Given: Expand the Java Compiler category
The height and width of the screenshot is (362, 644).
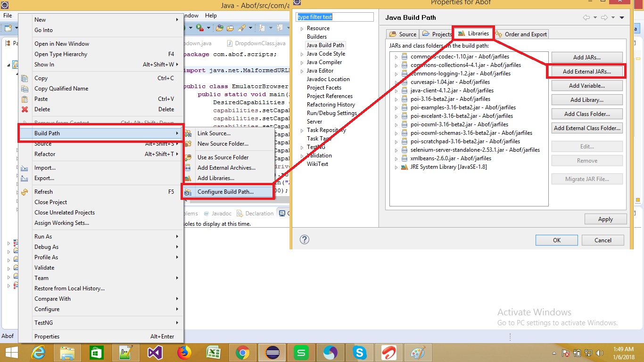Looking at the screenshot, I should [x=302, y=62].
